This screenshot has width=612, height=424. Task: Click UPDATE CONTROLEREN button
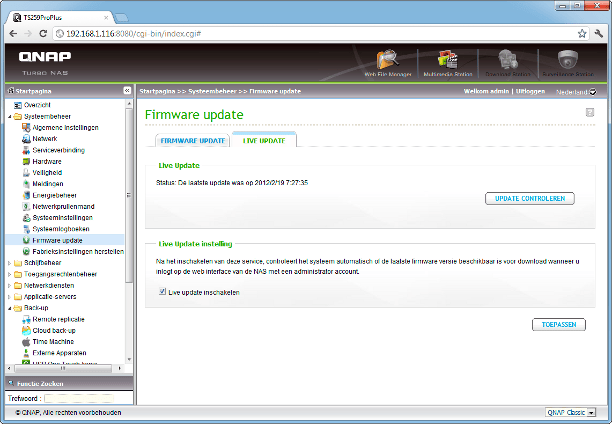pos(530,198)
